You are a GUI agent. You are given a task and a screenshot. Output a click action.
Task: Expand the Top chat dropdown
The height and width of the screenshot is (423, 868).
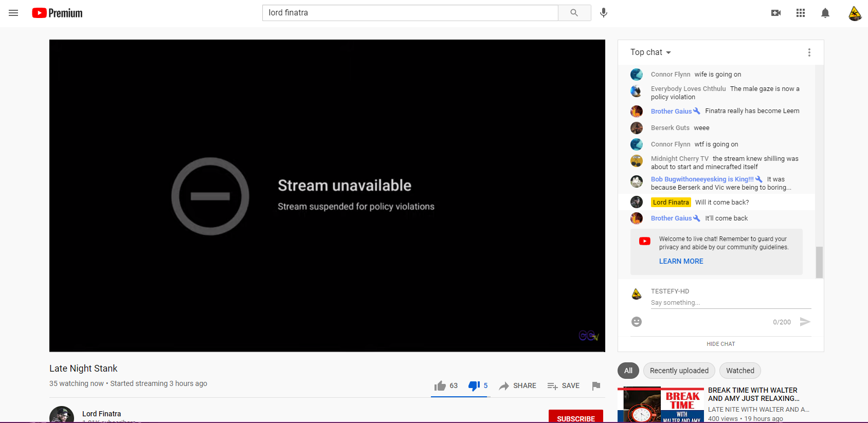[651, 52]
